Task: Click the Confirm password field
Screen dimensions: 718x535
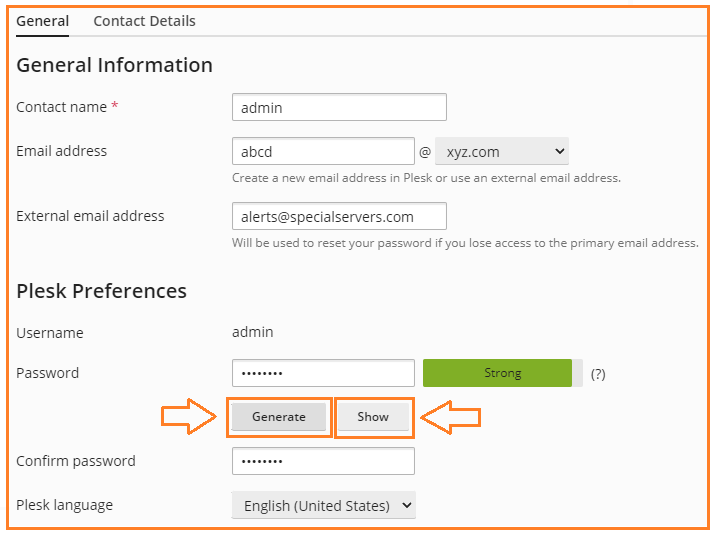Action: tap(323, 461)
